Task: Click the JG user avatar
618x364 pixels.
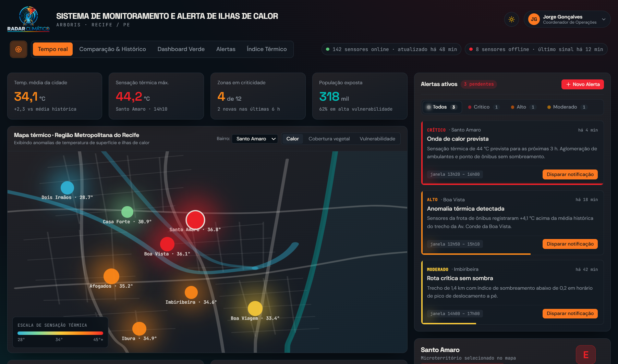Action: [534, 20]
